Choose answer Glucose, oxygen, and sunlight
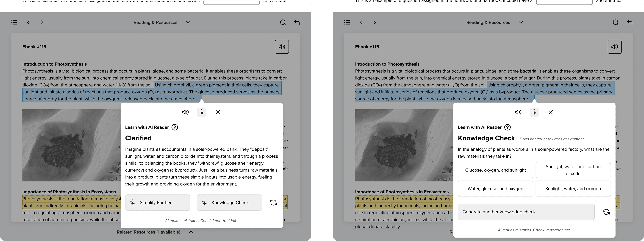Screen dimensions: 644x241 coord(495,170)
